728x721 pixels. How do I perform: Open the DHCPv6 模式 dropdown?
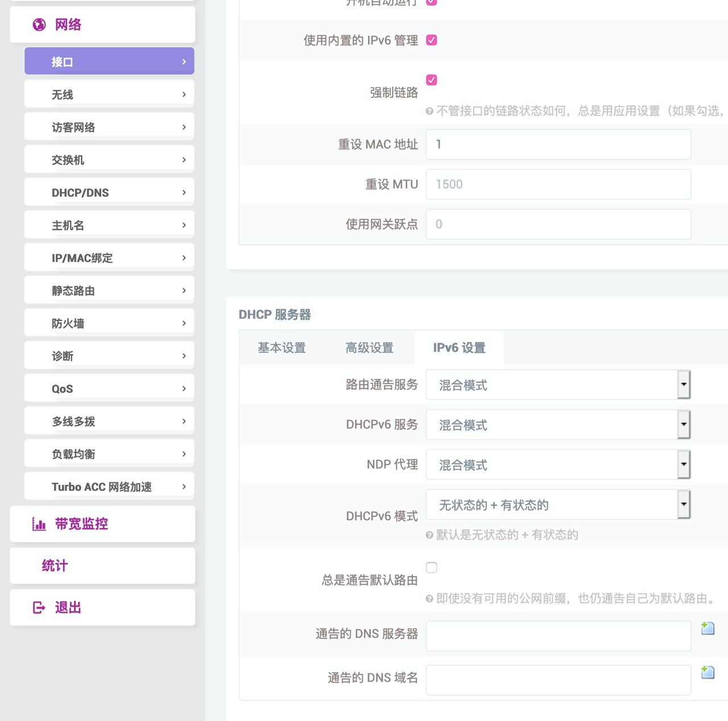point(558,504)
